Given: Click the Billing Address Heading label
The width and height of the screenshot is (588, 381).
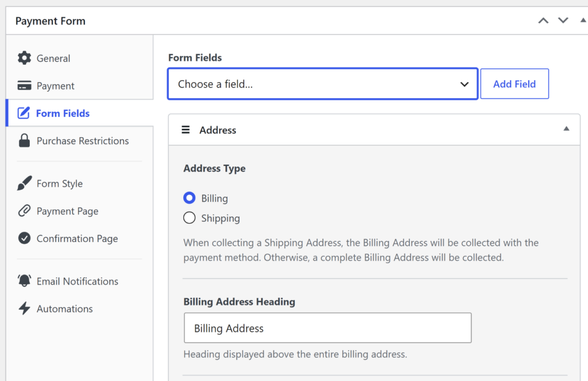Looking at the screenshot, I should (239, 302).
